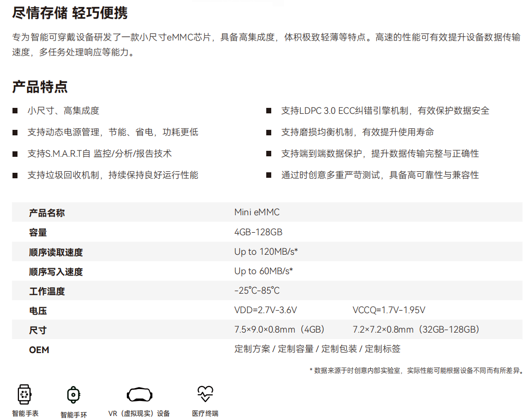Screen dimensions: 525x420
Task: Click the bullet beside 小尺寸、高集成度
Action: coord(15,111)
